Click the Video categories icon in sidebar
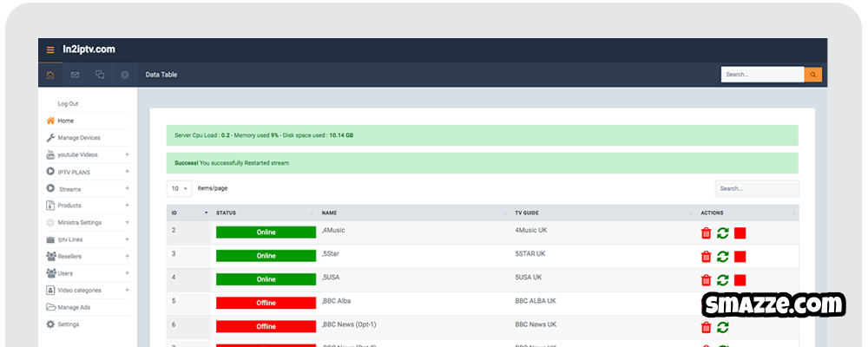This screenshot has width=868, height=347. click(50, 291)
